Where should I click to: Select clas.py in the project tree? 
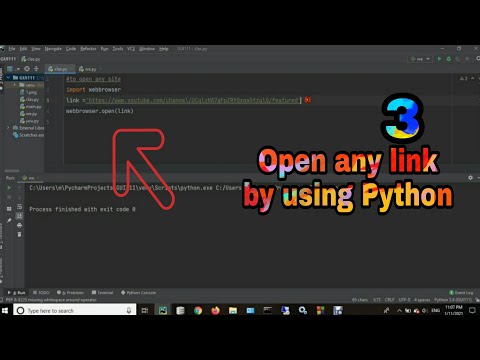tap(29, 99)
